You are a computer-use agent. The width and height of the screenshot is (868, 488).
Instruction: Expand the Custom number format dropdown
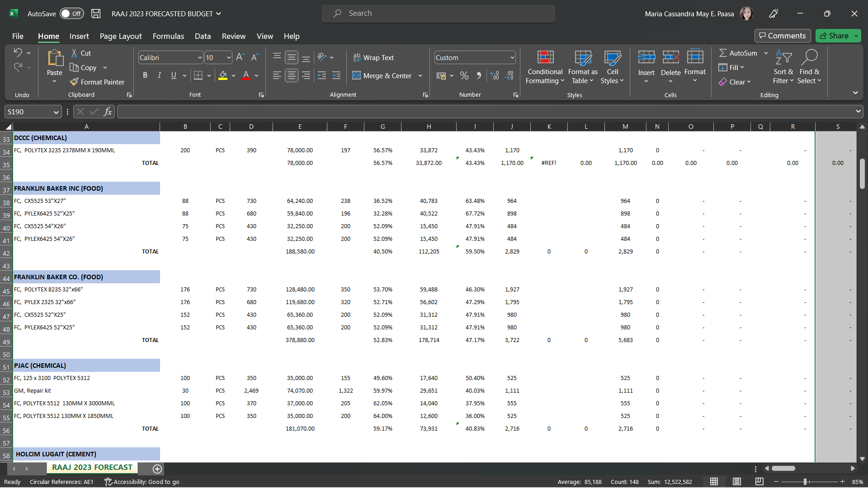pyautogui.click(x=512, y=57)
